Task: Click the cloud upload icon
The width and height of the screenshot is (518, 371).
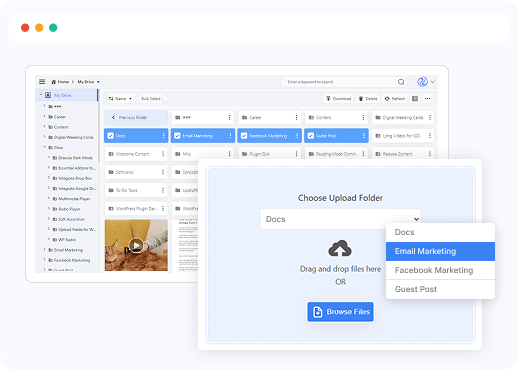Action: [x=340, y=248]
